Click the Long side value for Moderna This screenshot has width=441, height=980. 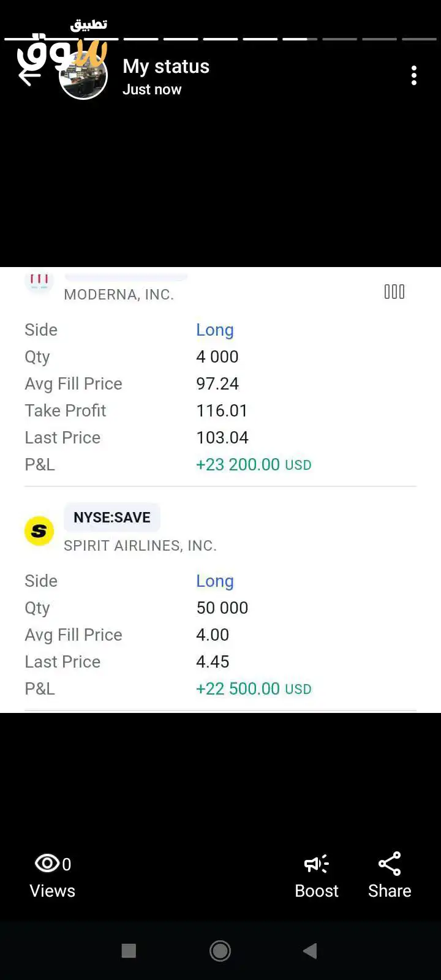click(214, 330)
